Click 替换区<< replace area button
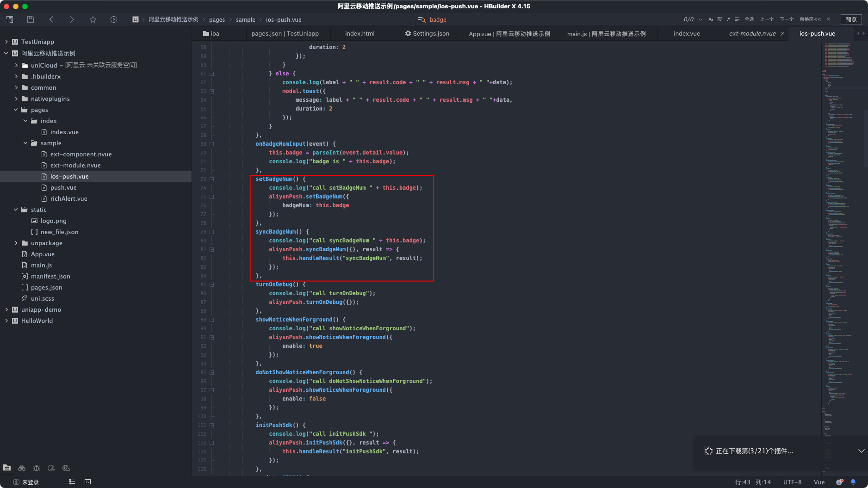This screenshot has height=488, width=868. [810, 19]
